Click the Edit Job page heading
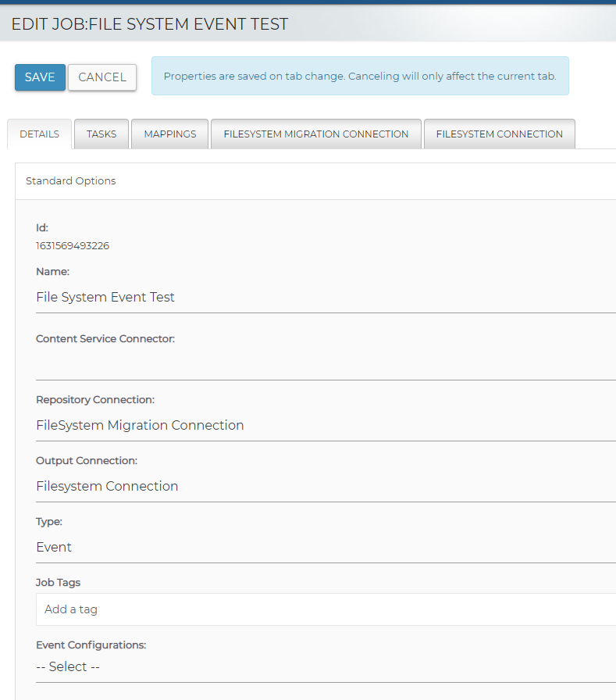616x700 pixels. (x=150, y=24)
